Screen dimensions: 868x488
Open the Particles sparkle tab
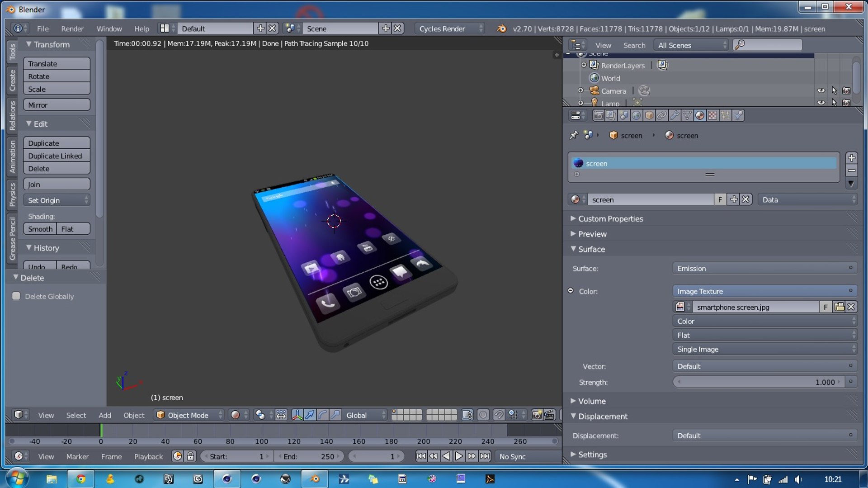(x=725, y=116)
